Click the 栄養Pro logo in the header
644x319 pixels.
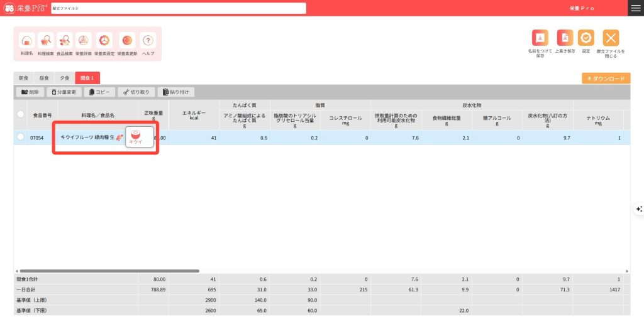(26, 8)
